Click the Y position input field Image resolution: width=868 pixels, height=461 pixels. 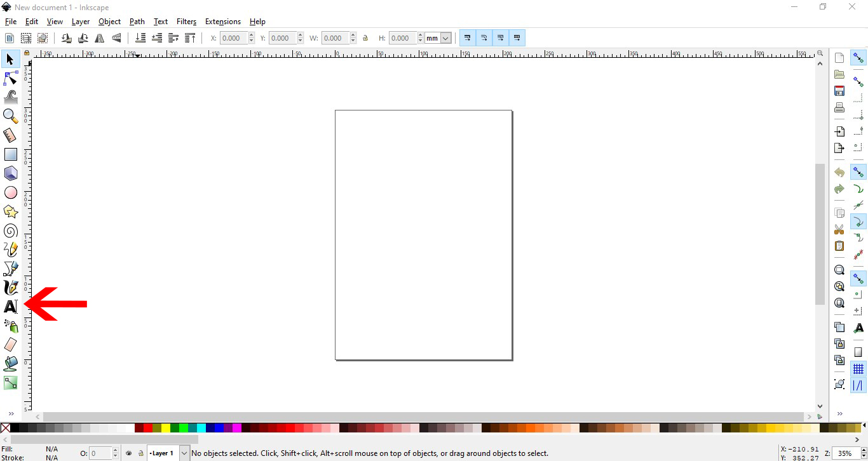coord(282,38)
